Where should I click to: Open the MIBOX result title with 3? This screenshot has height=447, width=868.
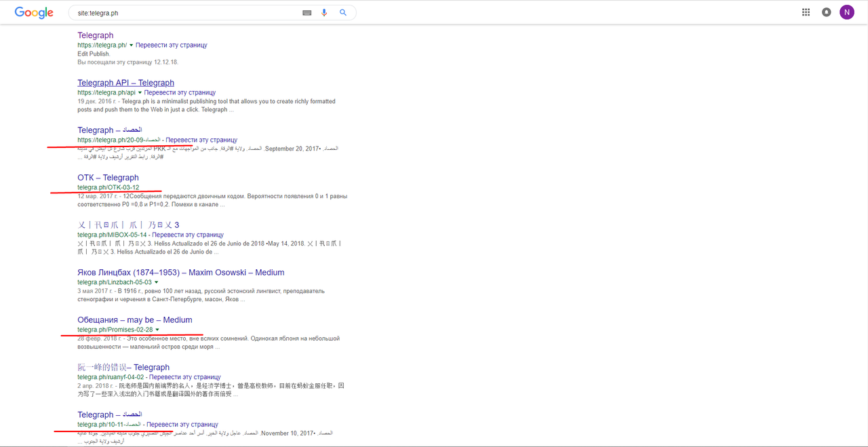[128, 225]
